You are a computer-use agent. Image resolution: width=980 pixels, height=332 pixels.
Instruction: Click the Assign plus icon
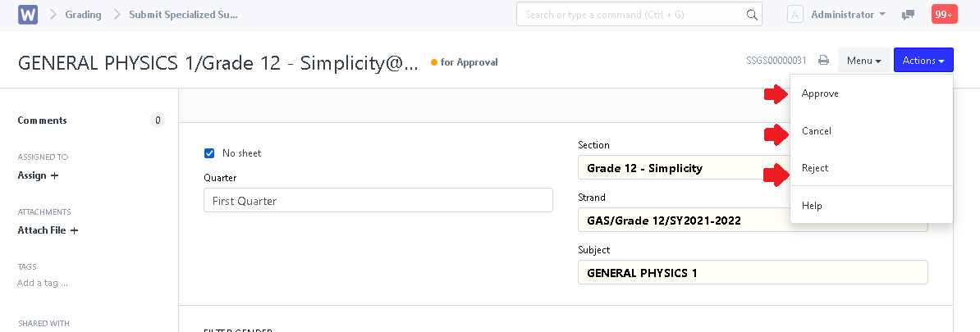point(55,175)
